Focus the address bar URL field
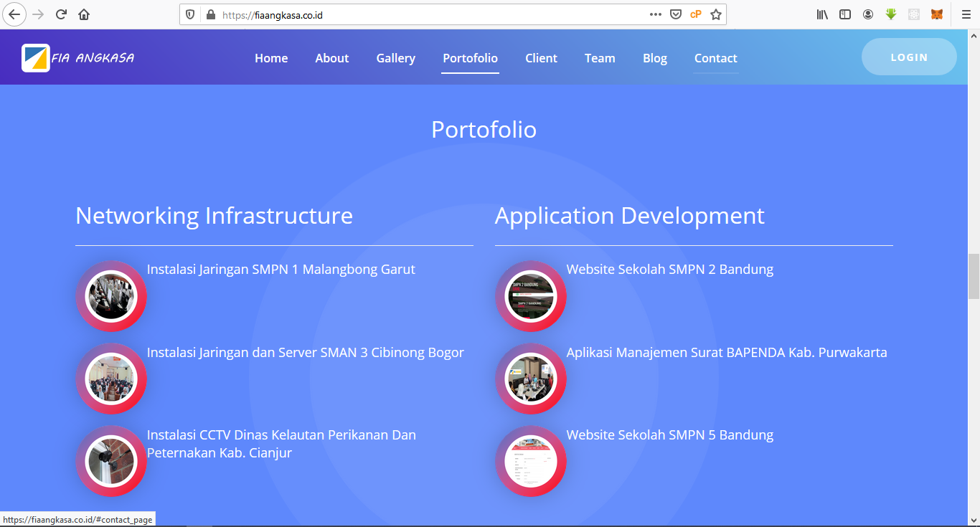The width and height of the screenshot is (980, 527). pos(430,14)
